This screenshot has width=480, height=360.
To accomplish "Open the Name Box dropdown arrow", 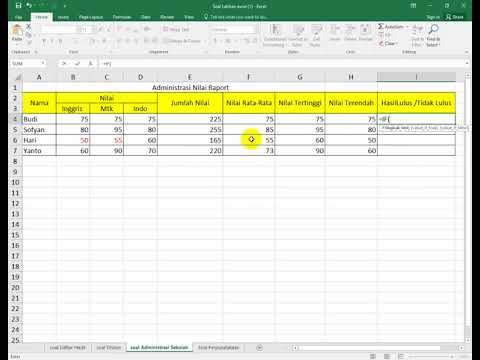I will point(43,63).
